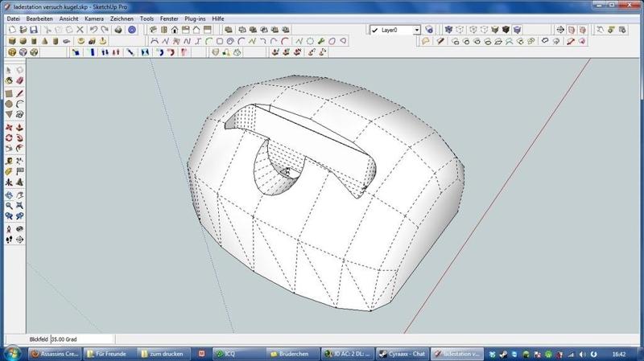Click the Save disk icon in toolbar
644x361 pixels.
coord(35,30)
